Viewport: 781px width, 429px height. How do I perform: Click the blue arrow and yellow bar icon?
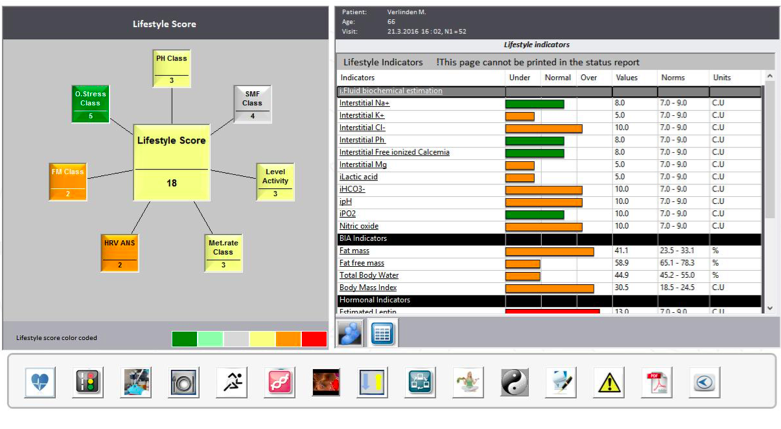tap(373, 382)
